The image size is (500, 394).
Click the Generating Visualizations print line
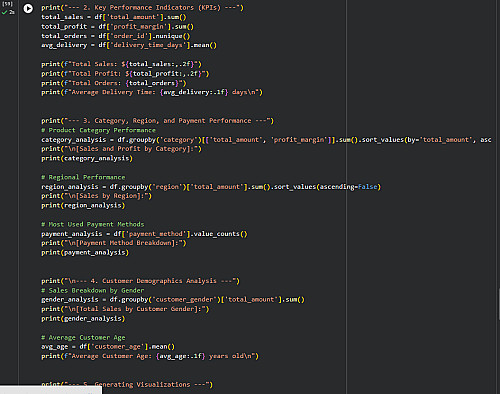pos(127,384)
